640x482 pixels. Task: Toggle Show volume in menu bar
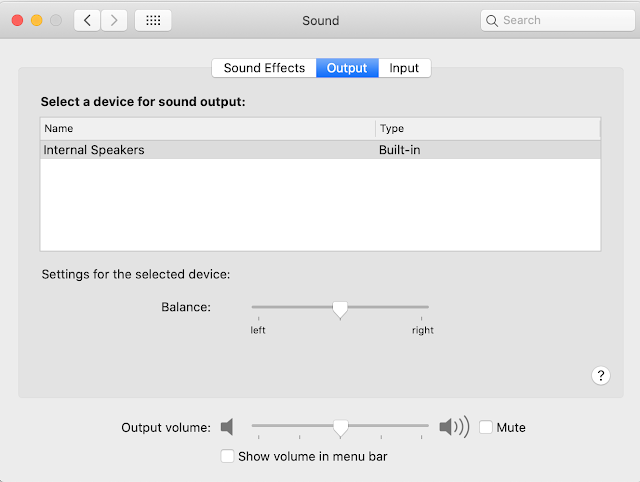click(x=227, y=456)
